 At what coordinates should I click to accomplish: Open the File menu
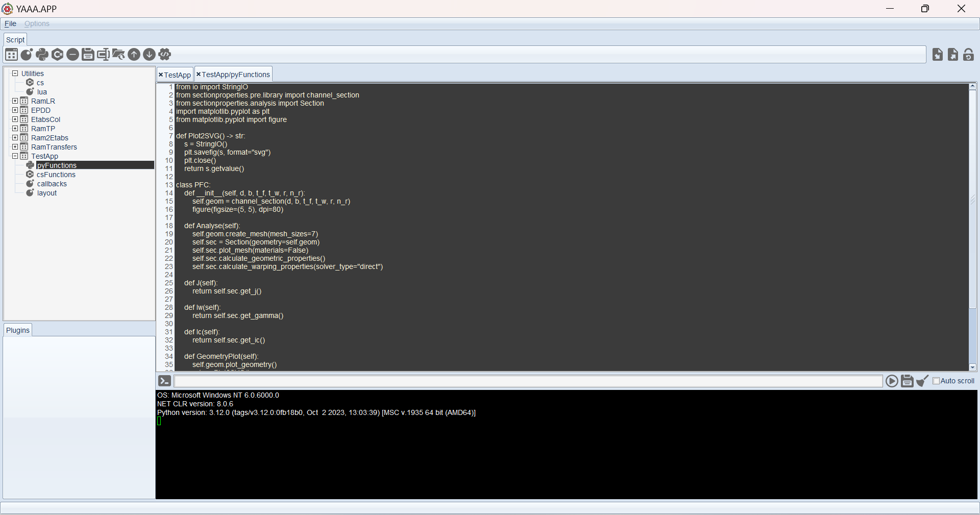tap(10, 23)
